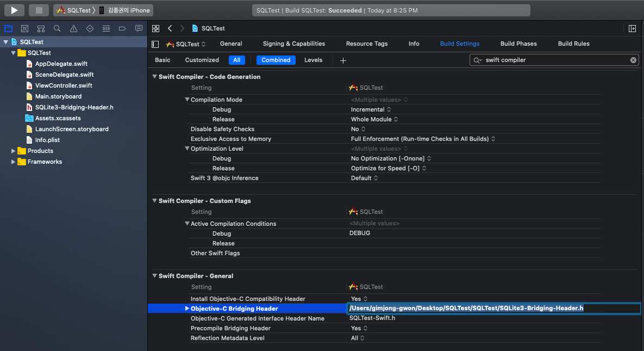
Task: Change Release Optimize for Speed value
Action: point(389,168)
